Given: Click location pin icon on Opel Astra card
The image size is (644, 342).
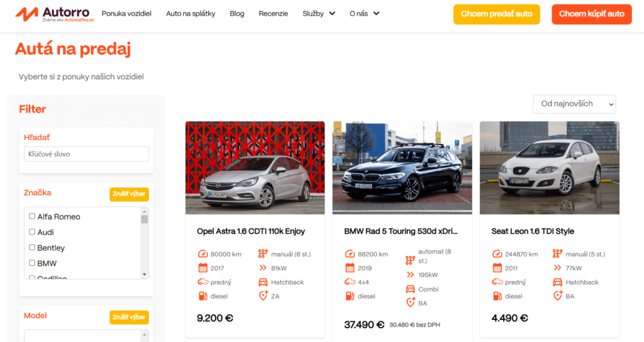Looking at the screenshot, I should [x=264, y=295].
